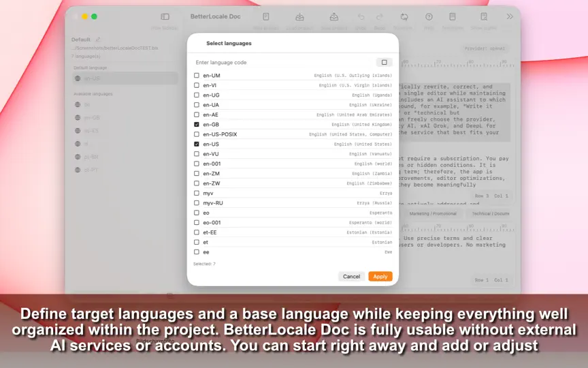Click the Hide Sidebar toolbar icon
The width and height of the screenshot is (588, 368).
coord(165,16)
